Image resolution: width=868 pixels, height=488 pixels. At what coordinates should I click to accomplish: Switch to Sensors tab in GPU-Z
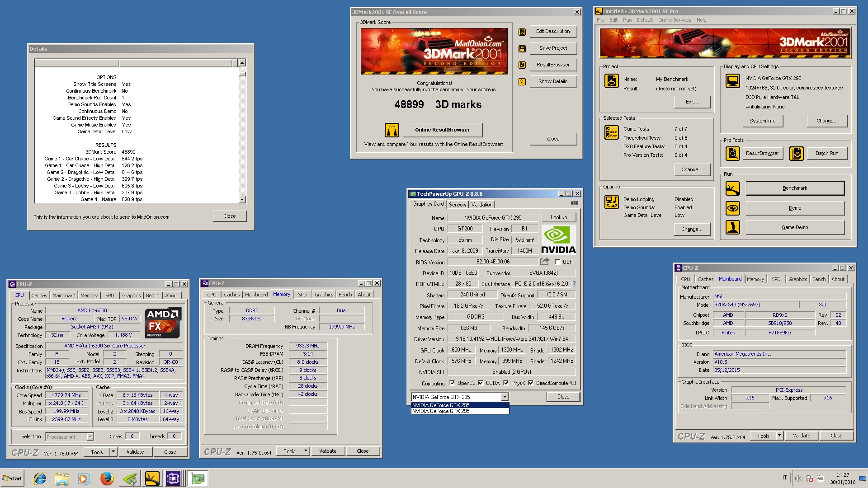[458, 205]
